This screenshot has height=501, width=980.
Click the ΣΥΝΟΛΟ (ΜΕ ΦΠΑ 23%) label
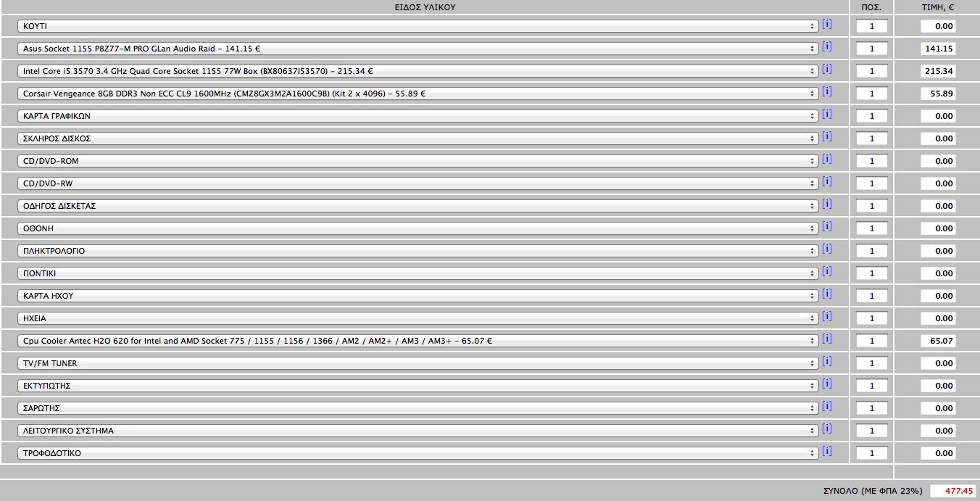tap(873, 491)
